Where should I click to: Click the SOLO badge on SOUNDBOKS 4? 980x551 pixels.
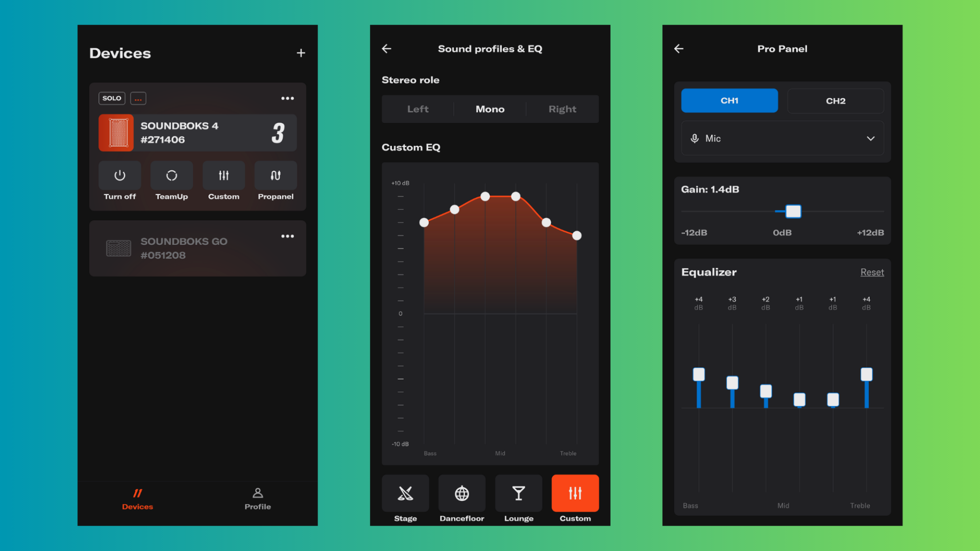pos(112,98)
